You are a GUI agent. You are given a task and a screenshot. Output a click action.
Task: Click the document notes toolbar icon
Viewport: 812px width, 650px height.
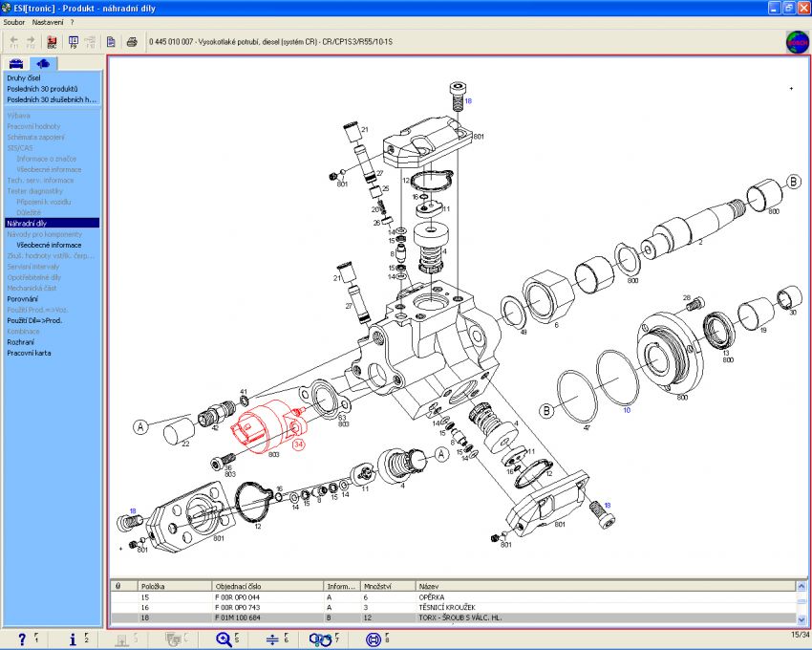[x=112, y=42]
